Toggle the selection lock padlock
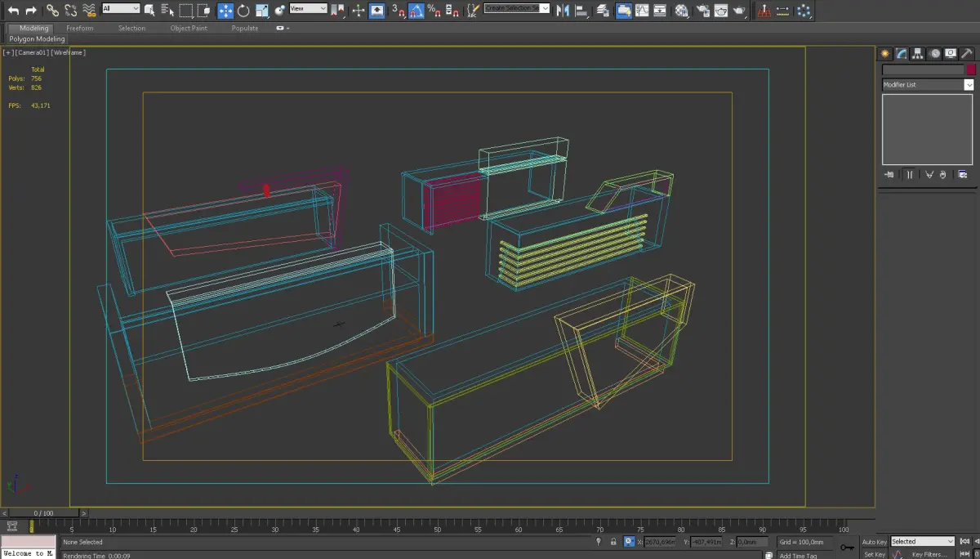This screenshot has width=980, height=559. [x=613, y=542]
